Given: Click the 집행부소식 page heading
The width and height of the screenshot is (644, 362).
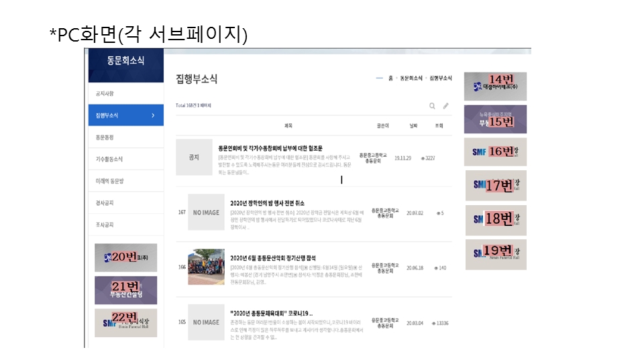Looking at the screenshot, I should pyautogui.click(x=197, y=79).
